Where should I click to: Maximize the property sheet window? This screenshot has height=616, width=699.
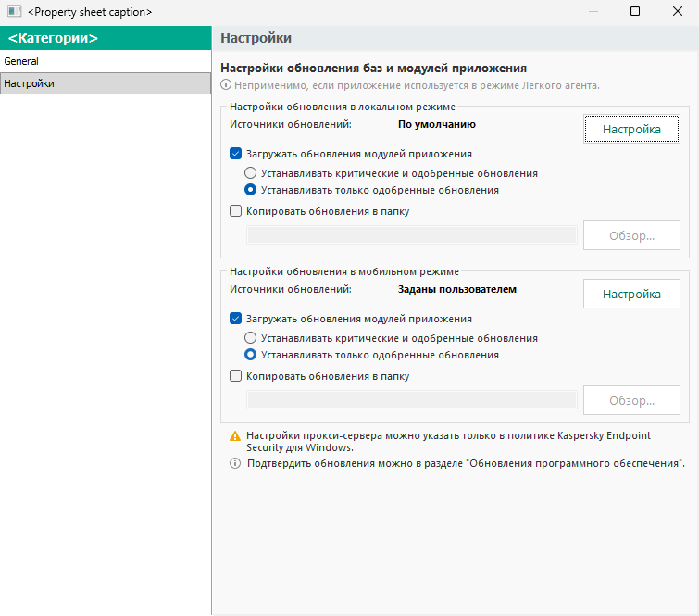pyautogui.click(x=635, y=11)
